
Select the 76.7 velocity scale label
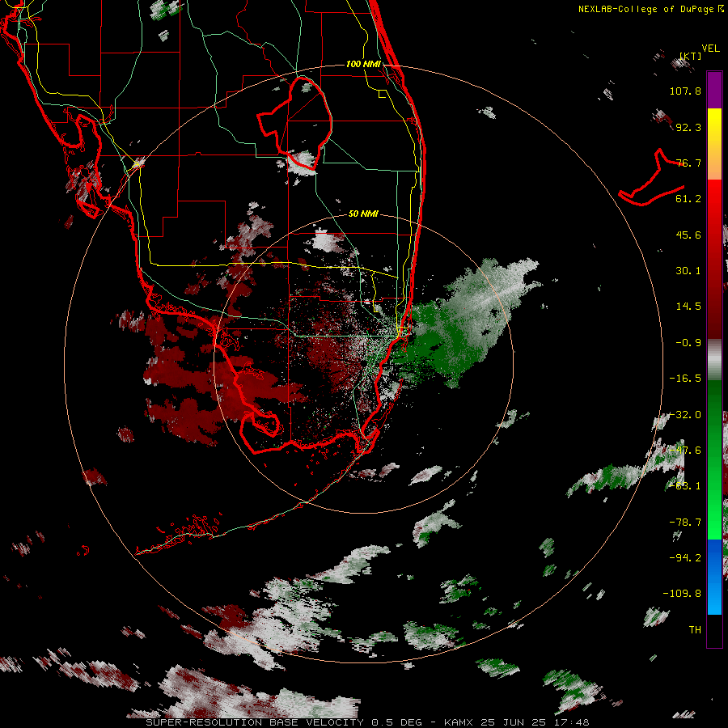[688, 163]
